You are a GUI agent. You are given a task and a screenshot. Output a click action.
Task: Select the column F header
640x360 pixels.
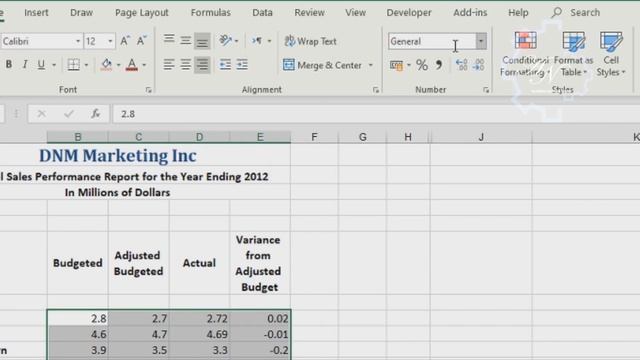(314, 137)
